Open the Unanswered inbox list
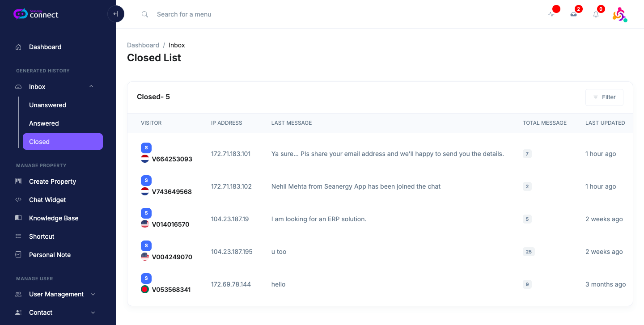Viewport: 644px width, 325px height. pyautogui.click(x=47, y=105)
